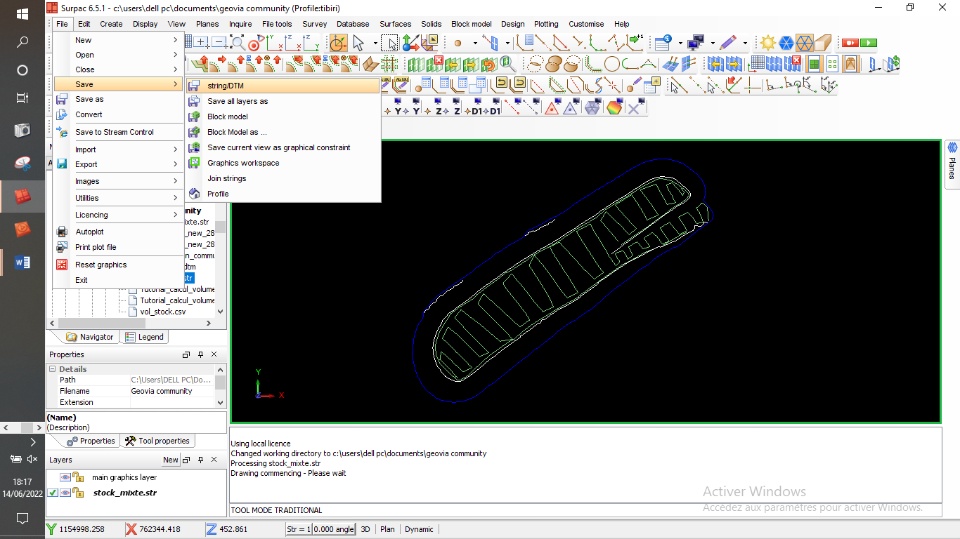960x539 pixels.
Task: Toggle the wireframe hexagon edges icon
Action: (x=804, y=42)
